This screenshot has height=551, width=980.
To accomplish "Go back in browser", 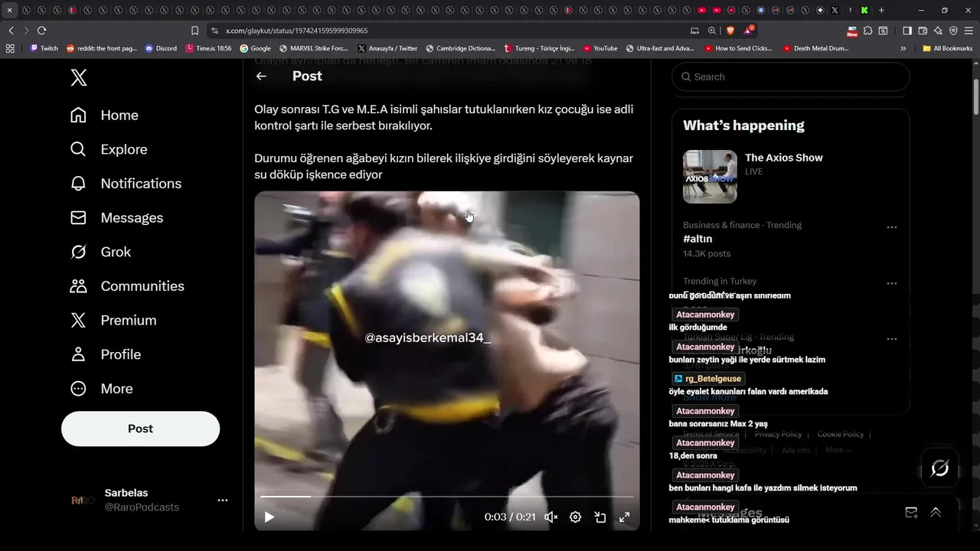I will [x=11, y=31].
